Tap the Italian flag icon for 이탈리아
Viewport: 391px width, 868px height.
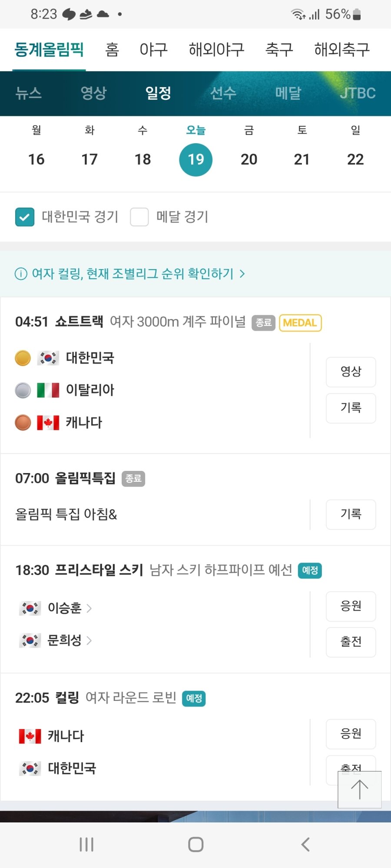(x=48, y=390)
